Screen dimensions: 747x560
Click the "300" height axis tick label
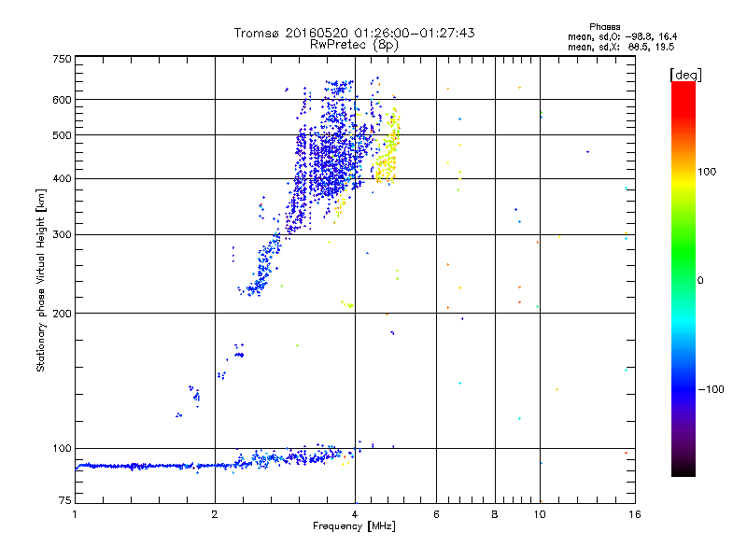(62, 234)
